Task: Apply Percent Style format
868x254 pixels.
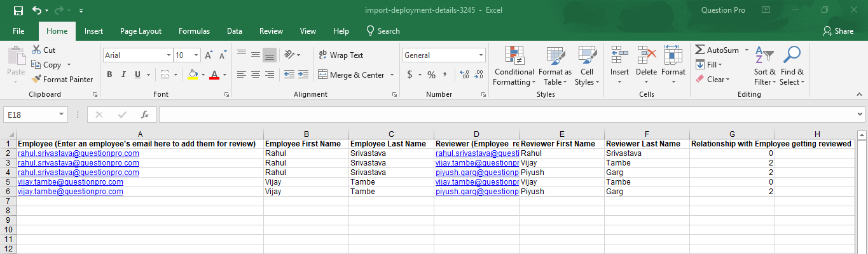Action: [x=431, y=74]
